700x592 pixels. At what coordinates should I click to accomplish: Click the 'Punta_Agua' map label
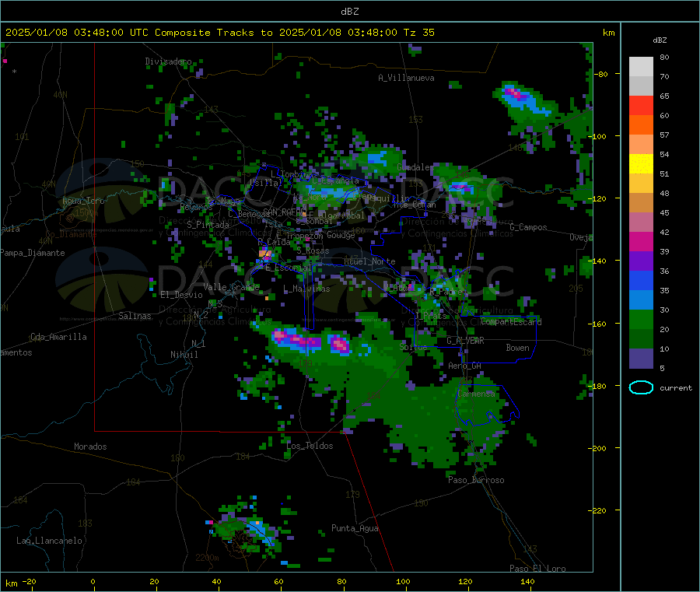tap(355, 529)
